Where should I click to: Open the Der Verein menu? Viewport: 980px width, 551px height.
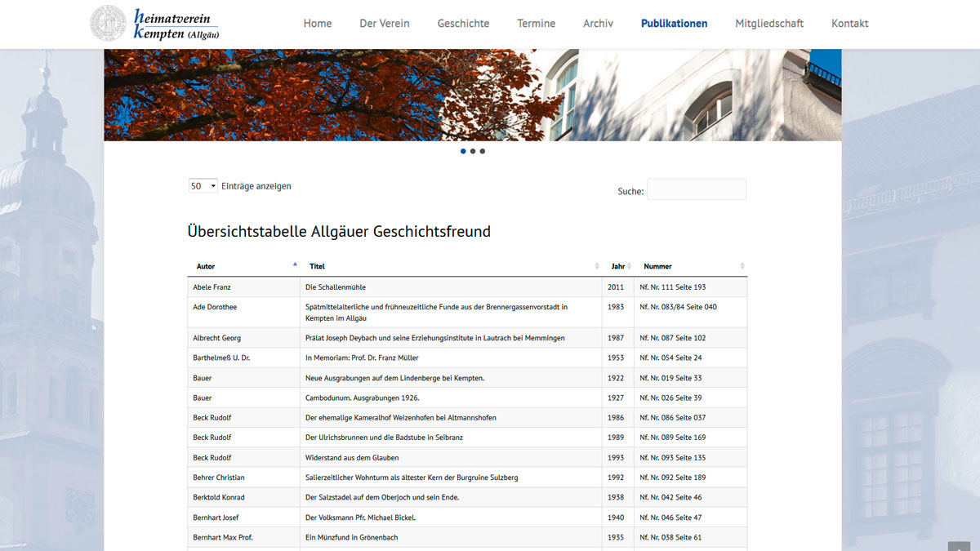click(x=385, y=24)
